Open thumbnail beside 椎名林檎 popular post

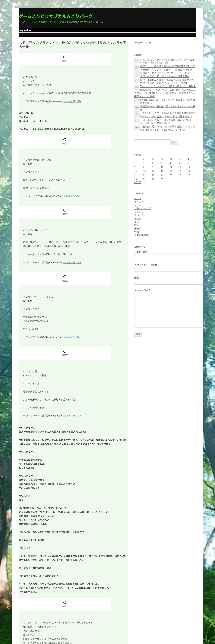(137, 107)
